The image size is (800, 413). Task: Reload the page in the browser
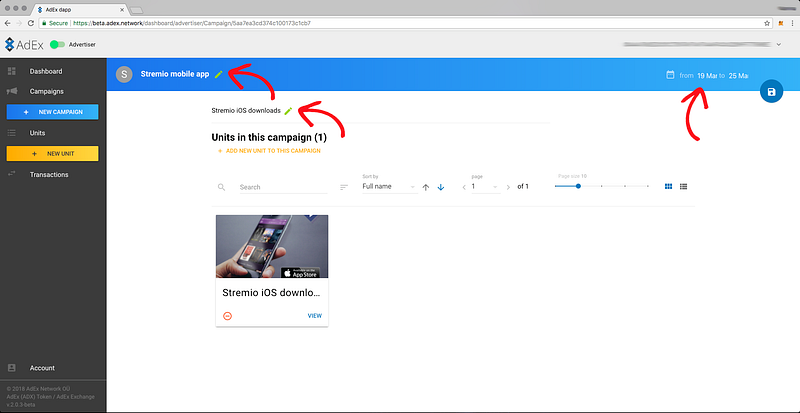click(x=31, y=23)
